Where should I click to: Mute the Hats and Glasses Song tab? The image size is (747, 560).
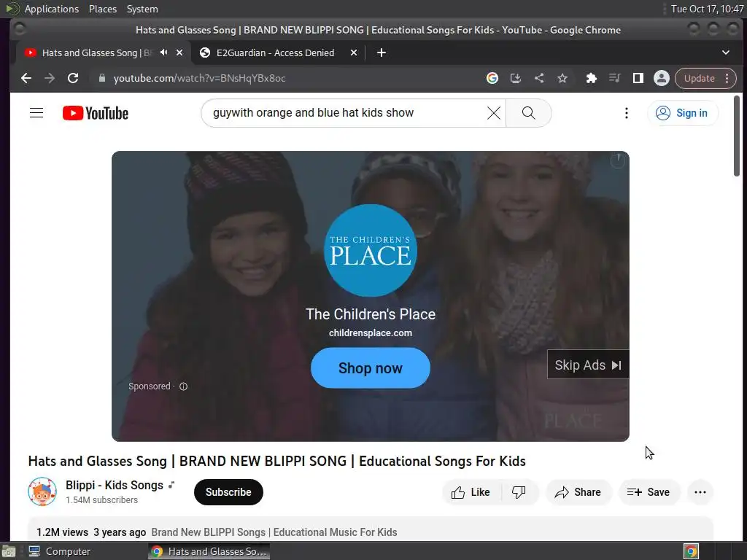point(164,52)
